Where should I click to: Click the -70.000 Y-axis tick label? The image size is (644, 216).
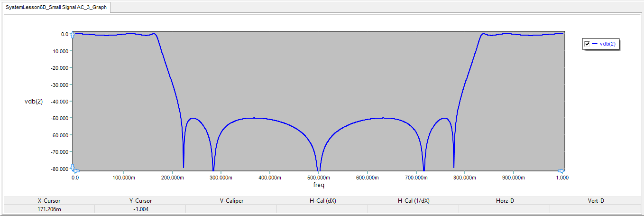[59, 151]
